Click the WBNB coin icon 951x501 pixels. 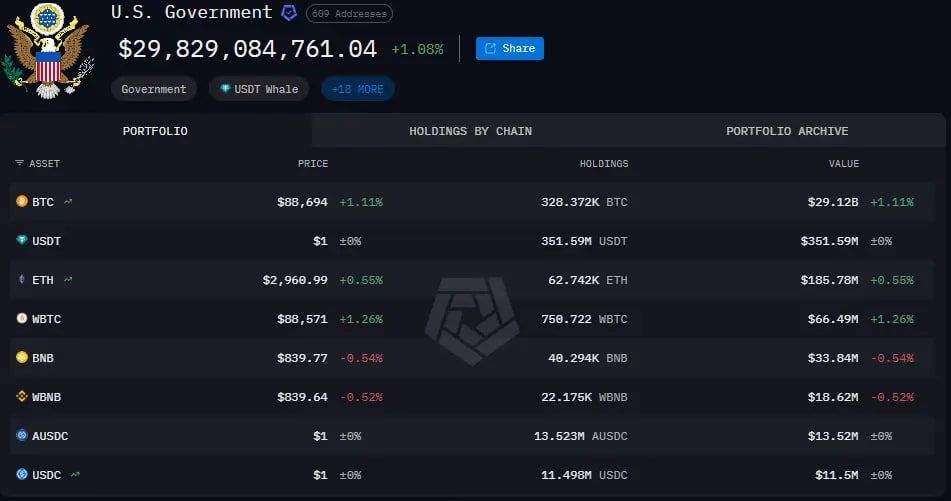tap(22, 396)
